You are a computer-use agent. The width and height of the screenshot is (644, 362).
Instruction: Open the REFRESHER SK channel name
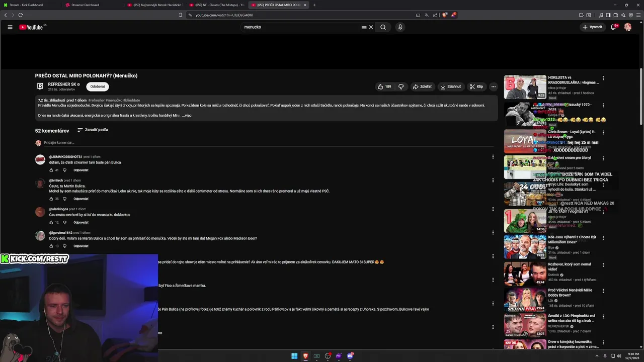pos(62,84)
